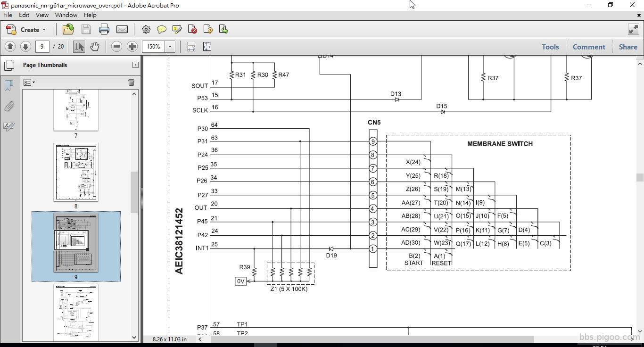644x347 pixels.
Task: Click the MEMBRANE SWITCH label
Action: click(x=500, y=144)
